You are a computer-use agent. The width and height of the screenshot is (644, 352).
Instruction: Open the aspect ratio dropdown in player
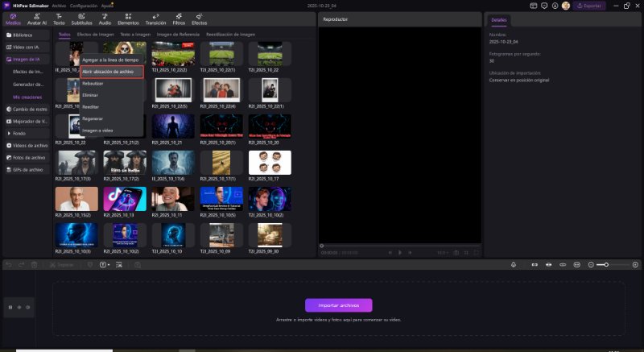(x=441, y=252)
